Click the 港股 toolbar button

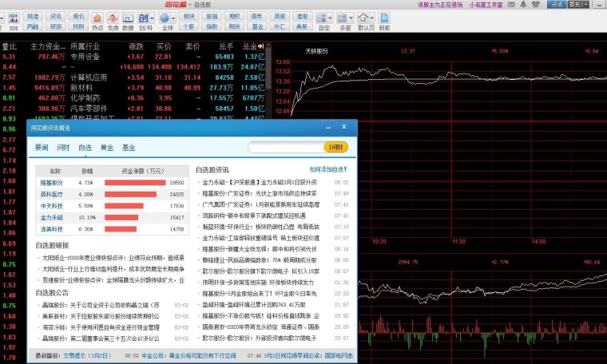pos(302,16)
